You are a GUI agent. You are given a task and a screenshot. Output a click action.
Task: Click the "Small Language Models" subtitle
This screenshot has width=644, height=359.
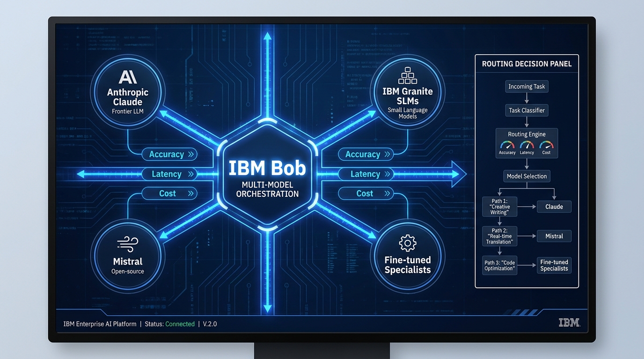click(408, 114)
